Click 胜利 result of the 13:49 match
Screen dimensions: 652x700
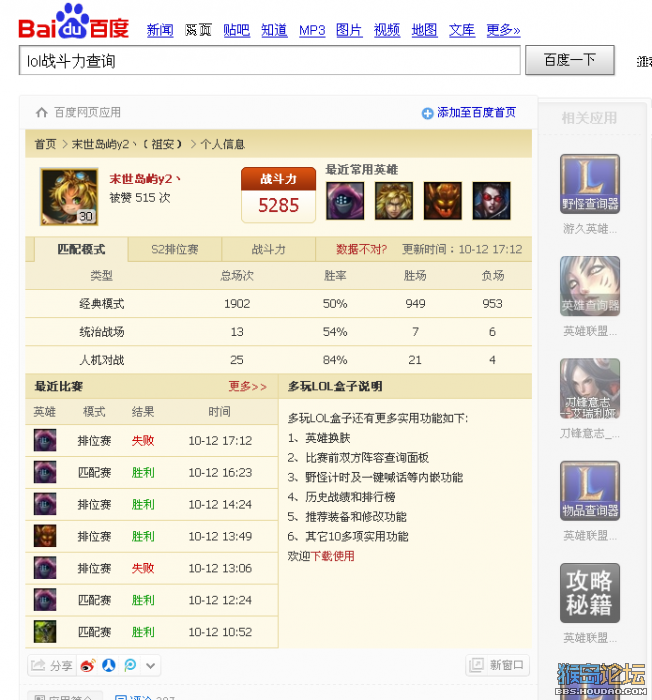[x=143, y=536]
